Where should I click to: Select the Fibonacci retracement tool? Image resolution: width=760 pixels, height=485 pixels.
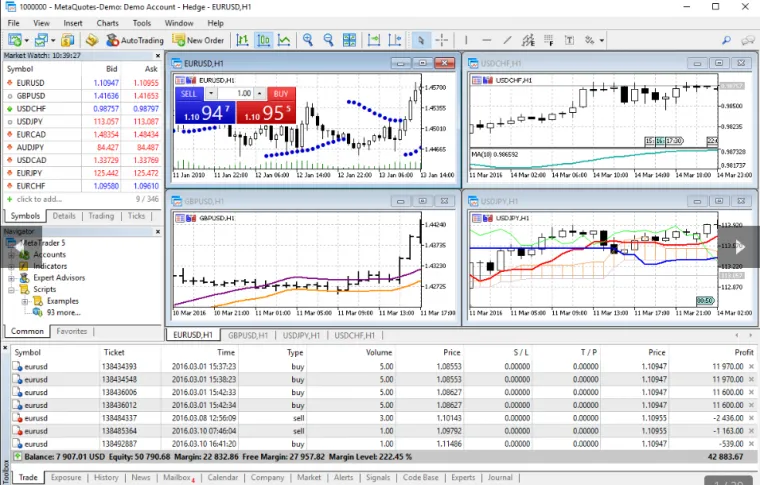[x=549, y=40]
